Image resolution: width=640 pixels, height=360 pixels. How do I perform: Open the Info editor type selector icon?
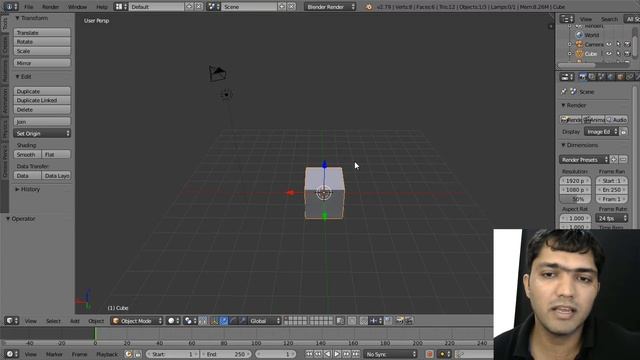pos(11,7)
